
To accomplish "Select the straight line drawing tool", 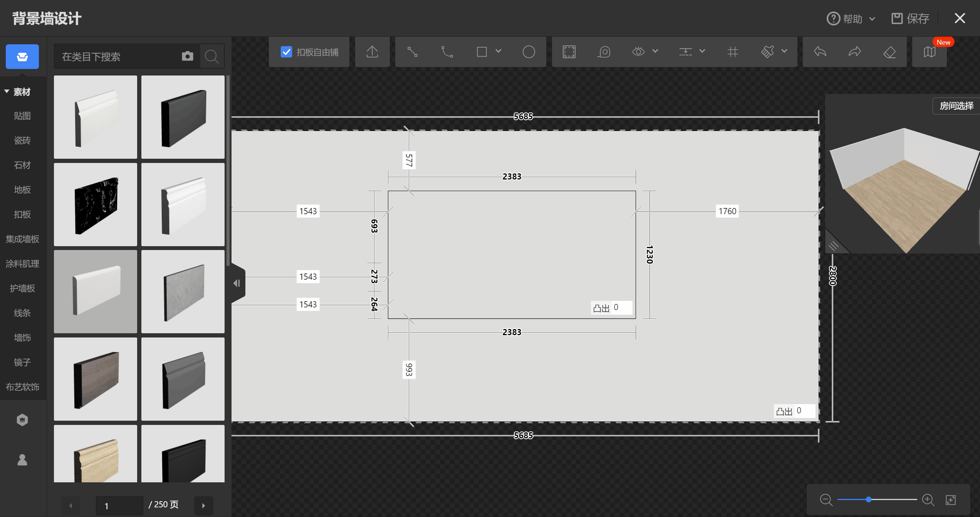I will point(412,52).
